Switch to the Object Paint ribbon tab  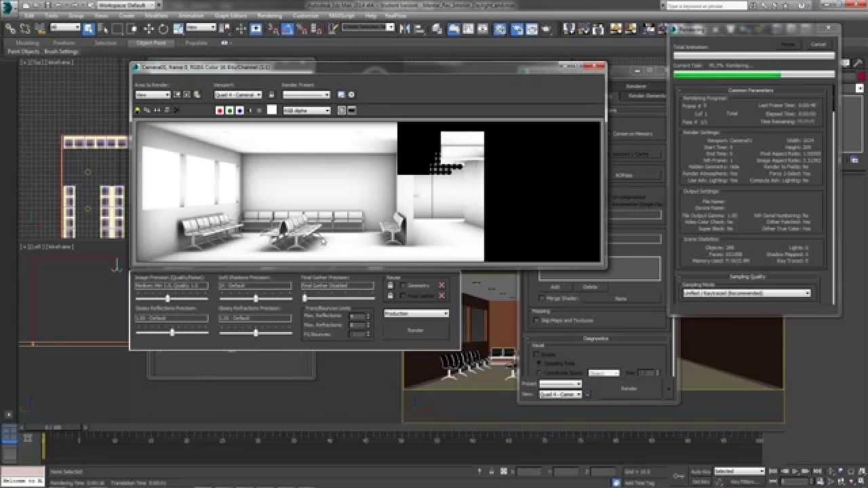pos(151,43)
